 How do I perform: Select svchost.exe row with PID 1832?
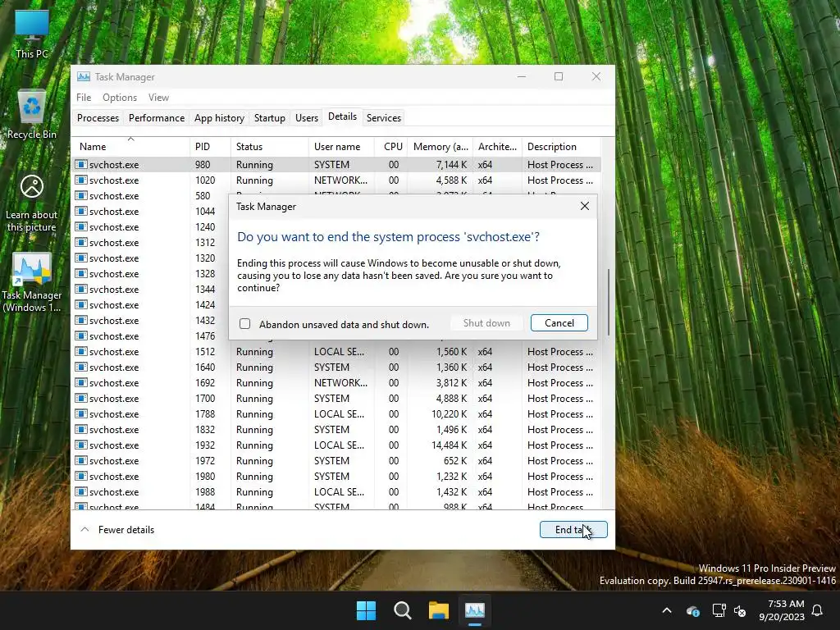click(336, 429)
